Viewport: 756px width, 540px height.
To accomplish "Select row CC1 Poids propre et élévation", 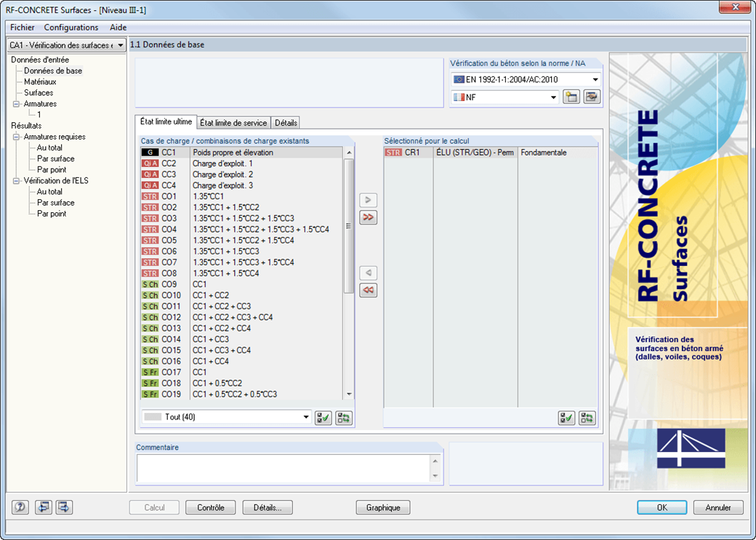I will point(241,153).
